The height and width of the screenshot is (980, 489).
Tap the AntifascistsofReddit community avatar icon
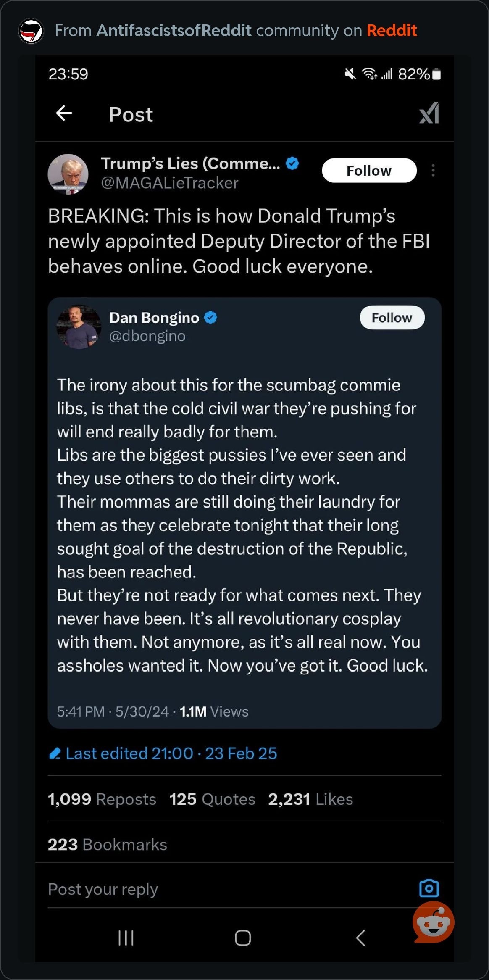point(31,31)
